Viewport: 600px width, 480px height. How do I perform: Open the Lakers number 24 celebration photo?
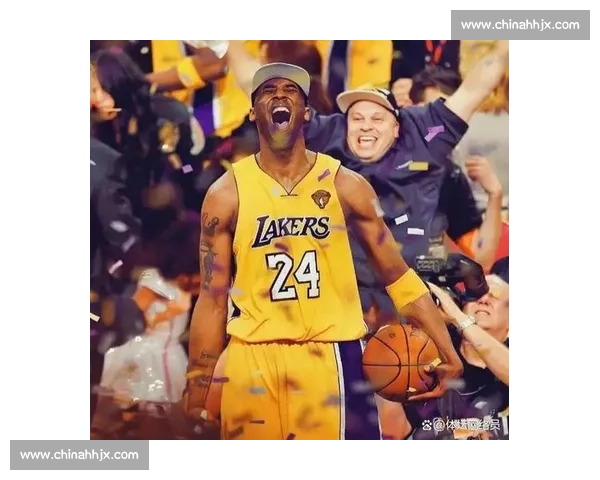pos(299,240)
